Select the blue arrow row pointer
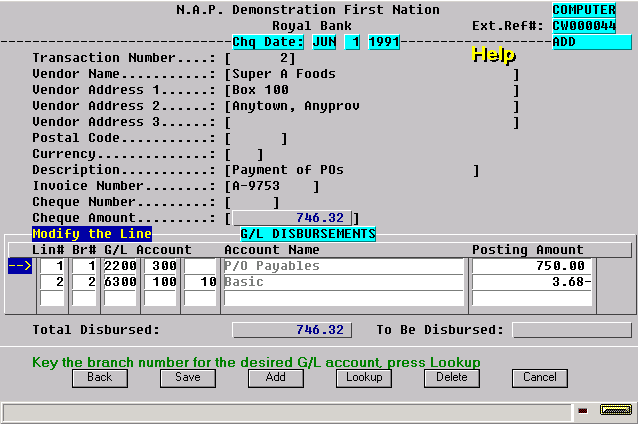Screen dimensions: 638x424 [x=20, y=266]
